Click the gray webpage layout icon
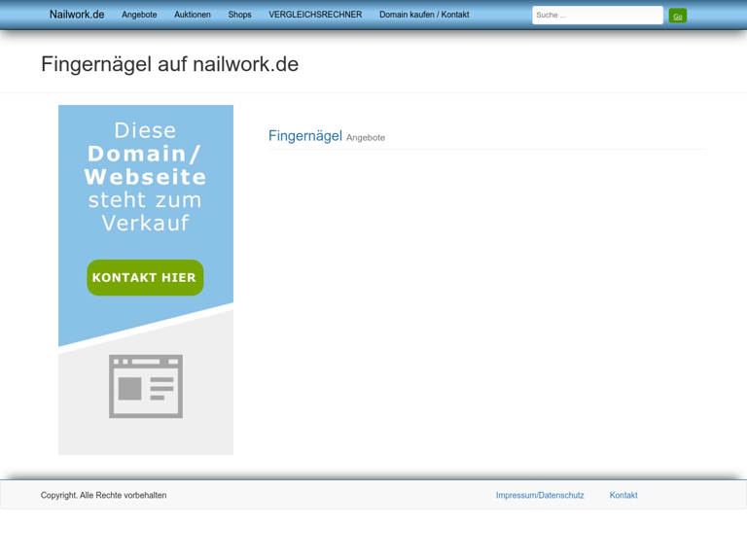The image size is (747, 560). [146, 386]
